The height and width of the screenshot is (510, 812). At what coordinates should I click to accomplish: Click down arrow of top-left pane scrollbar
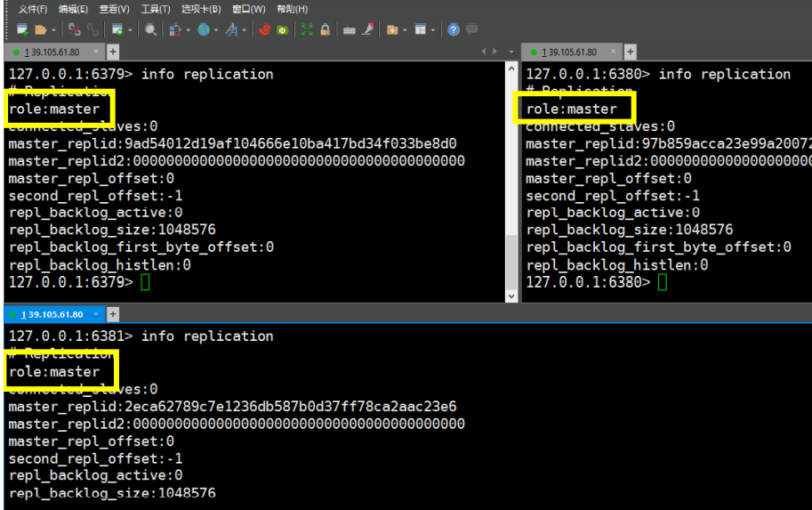pyautogui.click(x=511, y=295)
